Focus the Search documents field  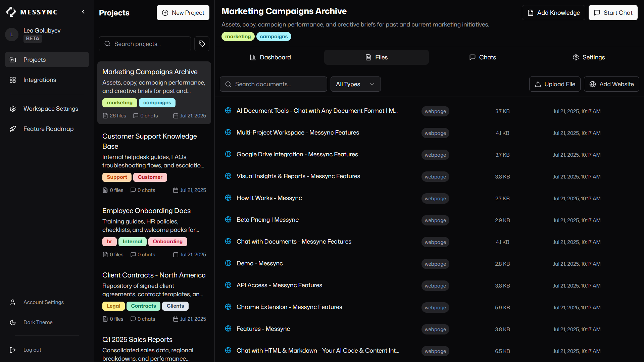(x=274, y=84)
